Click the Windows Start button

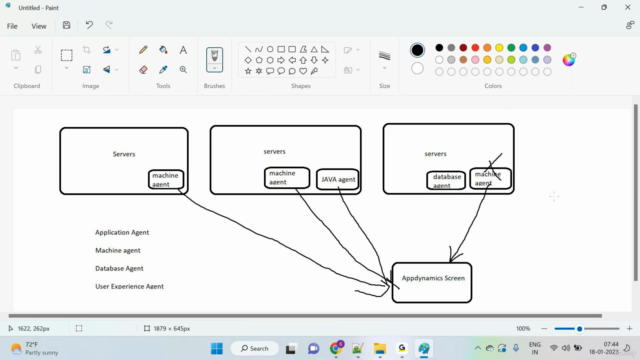click(217, 349)
